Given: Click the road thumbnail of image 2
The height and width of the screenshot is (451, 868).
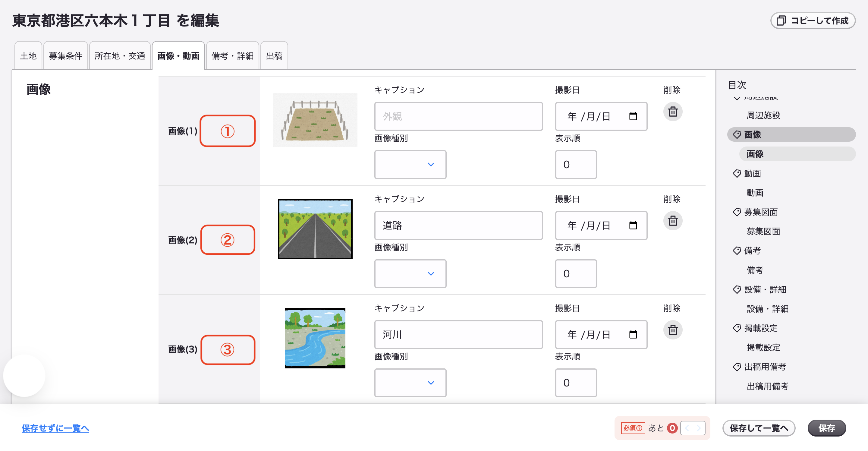Looking at the screenshot, I should click(x=315, y=229).
